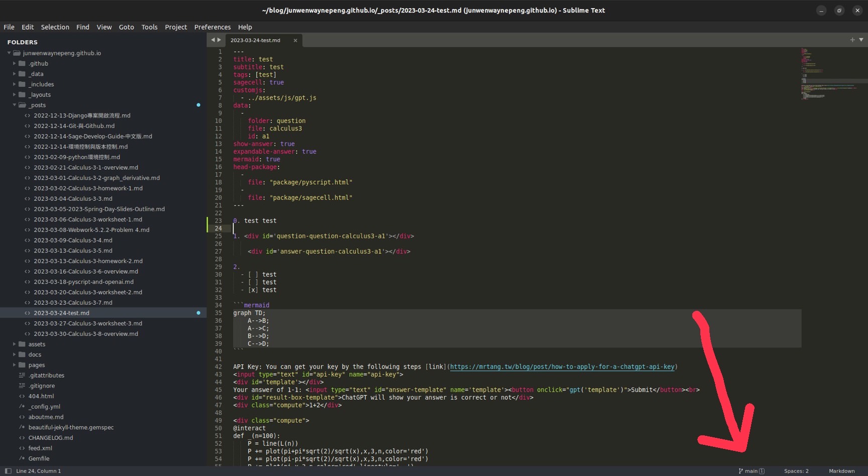The image size is (868, 476).
Task: Collapse the junwenwaynepeng.github.io root folder
Action: click(x=9, y=53)
